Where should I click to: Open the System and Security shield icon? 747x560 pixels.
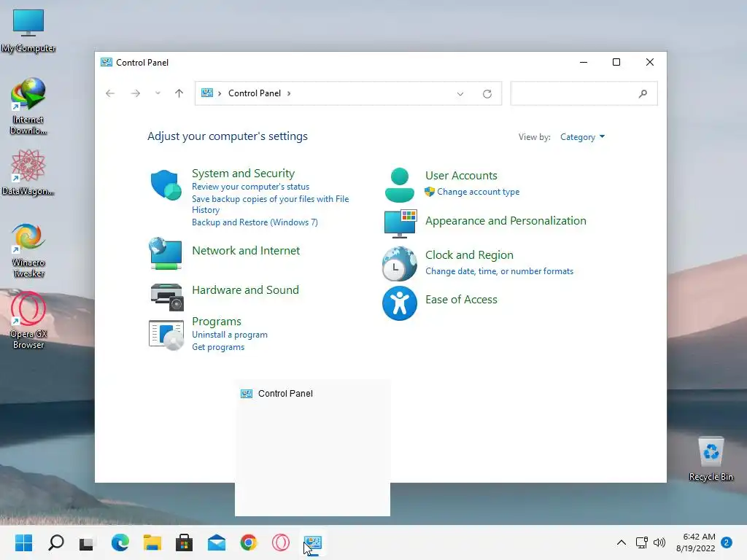point(166,184)
